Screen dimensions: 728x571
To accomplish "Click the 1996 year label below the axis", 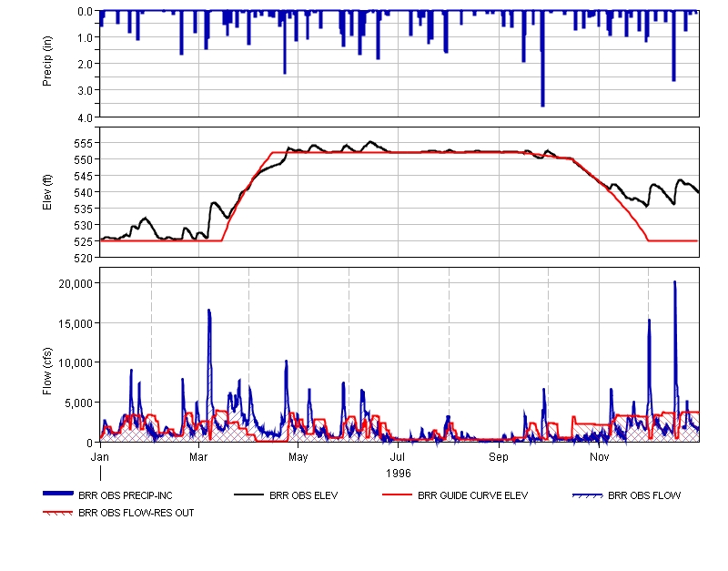I will point(399,474).
